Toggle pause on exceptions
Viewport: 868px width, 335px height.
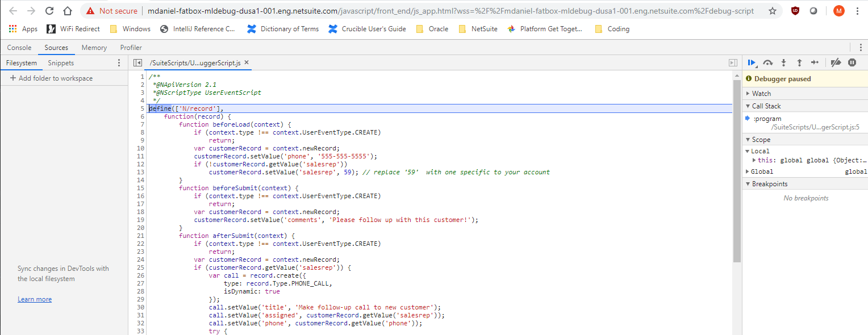tap(852, 63)
